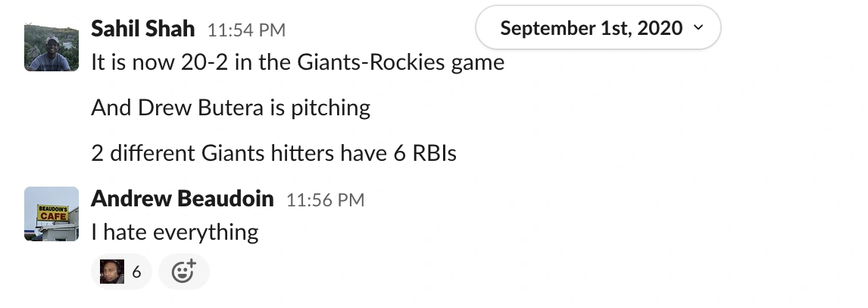The image size is (868, 308).
Task: Click the Sahil Shah sender name
Action: [143, 30]
